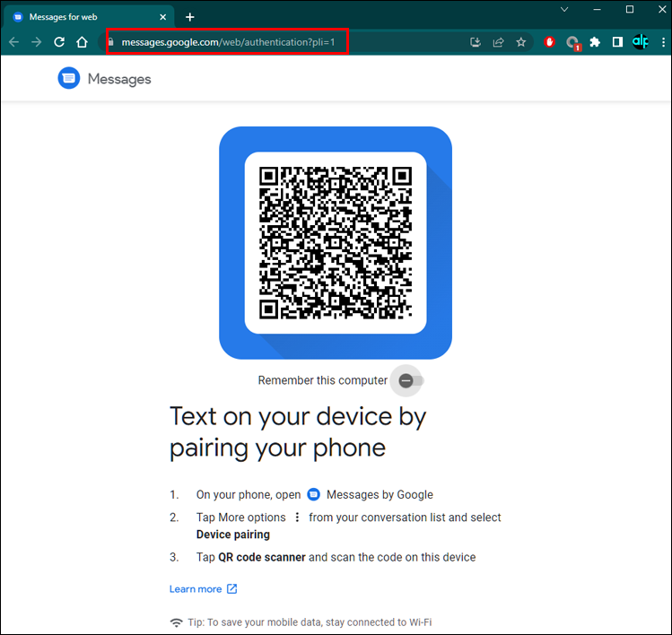This screenshot has width=672, height=635.
Task: Click the Wi-Fi tip icon
Action: tap(176, 622)
